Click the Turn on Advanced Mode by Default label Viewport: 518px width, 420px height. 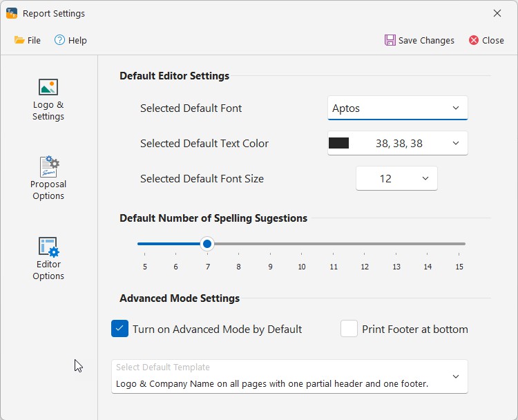tap(217, 329)
